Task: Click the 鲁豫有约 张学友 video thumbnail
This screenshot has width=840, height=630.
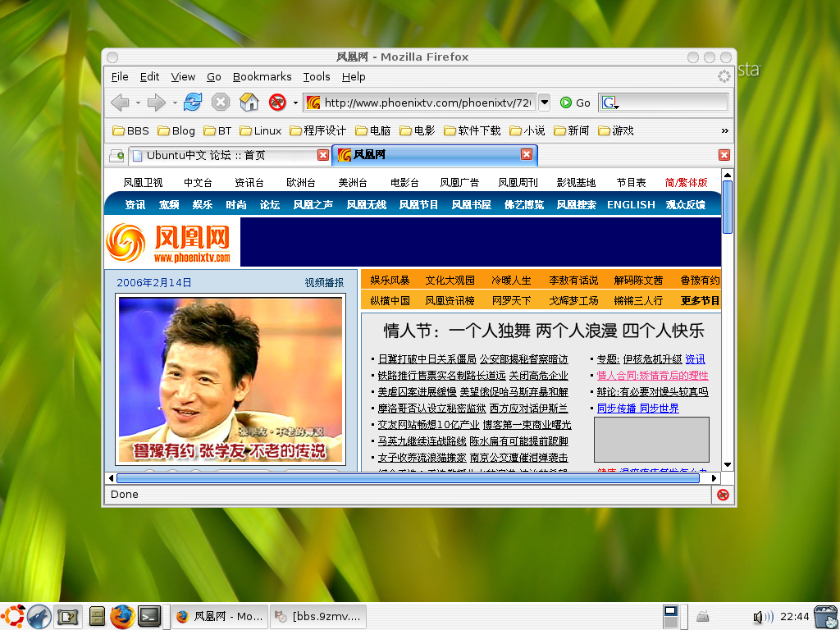Action: [x=231, y=380]
